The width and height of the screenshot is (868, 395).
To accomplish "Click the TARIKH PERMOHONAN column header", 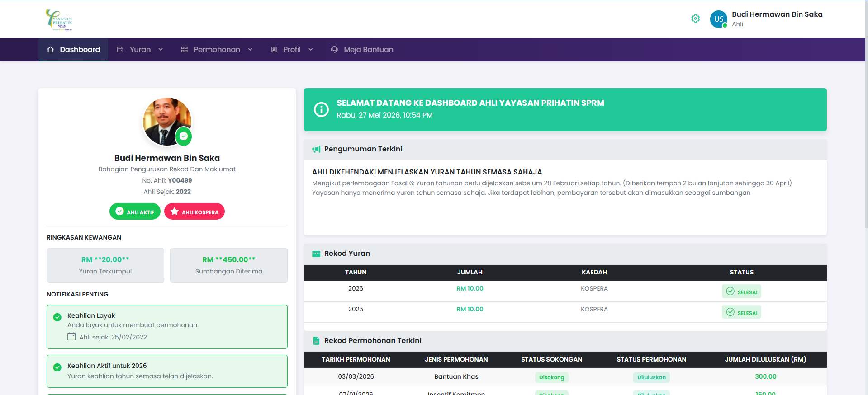I will coord(356,360).
